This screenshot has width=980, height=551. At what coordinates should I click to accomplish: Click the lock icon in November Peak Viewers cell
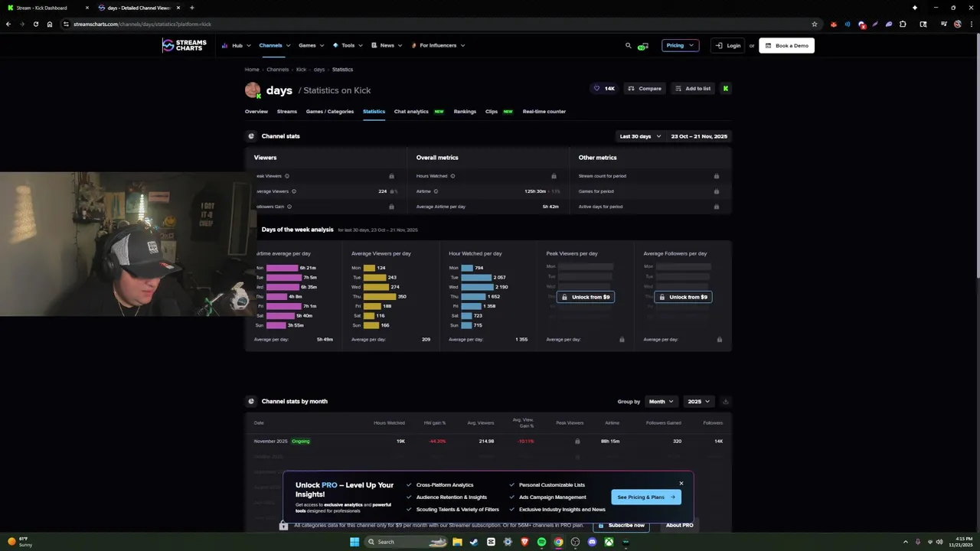pos(577,442)
